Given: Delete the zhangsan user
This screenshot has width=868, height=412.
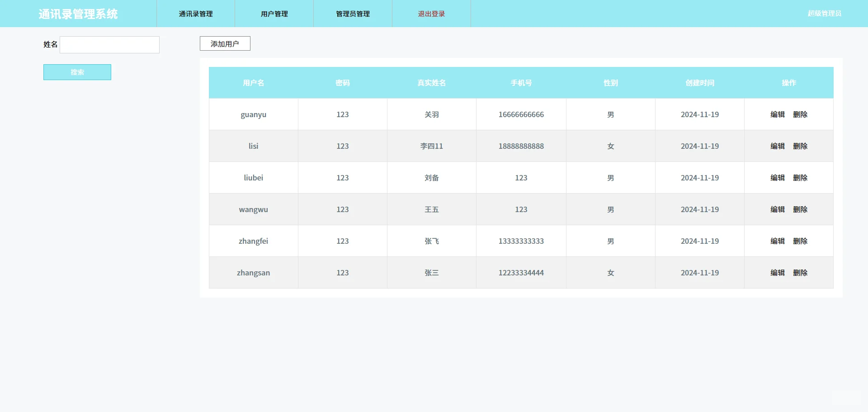Looking at the screenshot, I should 801,273.
